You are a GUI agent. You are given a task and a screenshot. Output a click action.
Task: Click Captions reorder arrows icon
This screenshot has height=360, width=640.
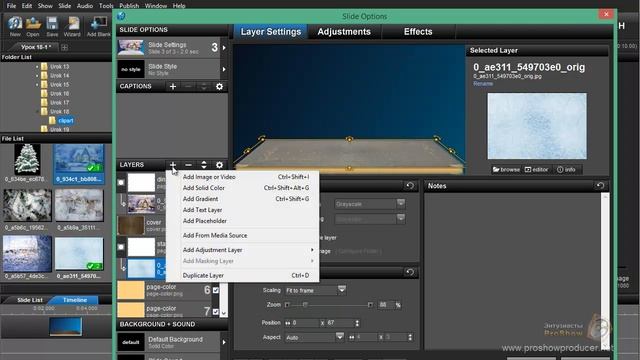[x=204, y=87]
